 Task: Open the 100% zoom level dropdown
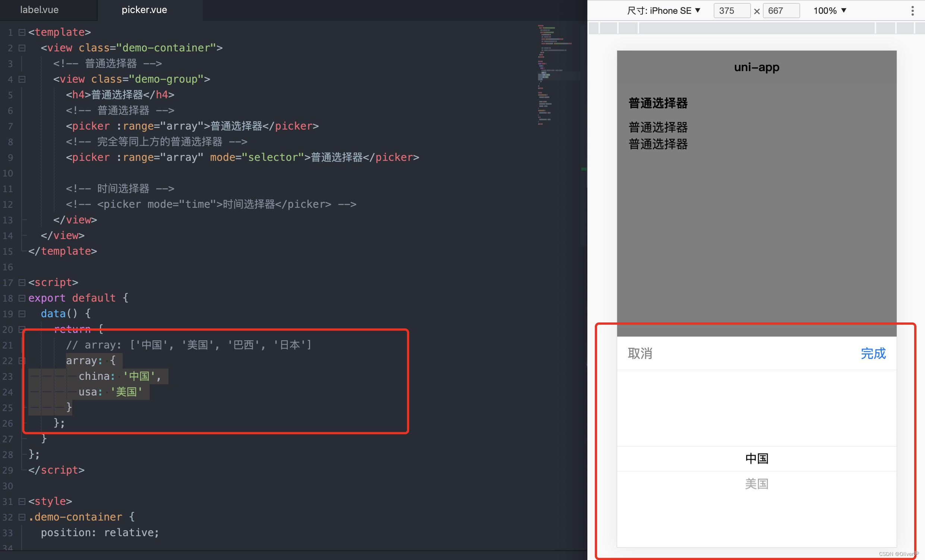click(x=830, y=10)
